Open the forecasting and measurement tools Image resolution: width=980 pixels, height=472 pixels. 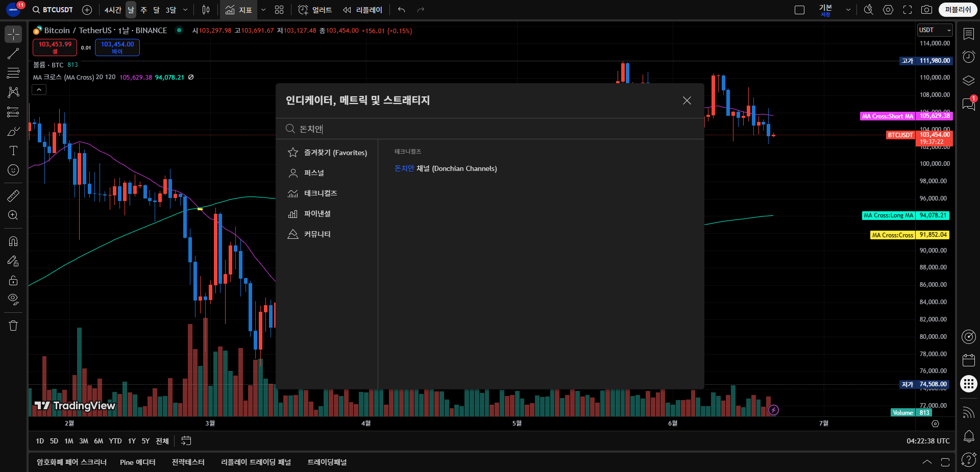(x=13, y=112)
